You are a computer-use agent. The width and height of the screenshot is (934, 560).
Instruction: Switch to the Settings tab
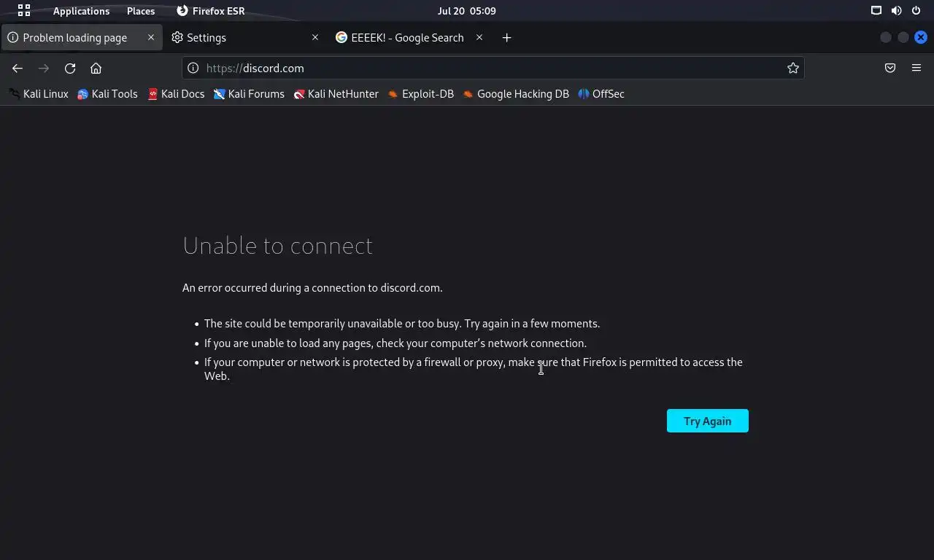tap(246, 37)
